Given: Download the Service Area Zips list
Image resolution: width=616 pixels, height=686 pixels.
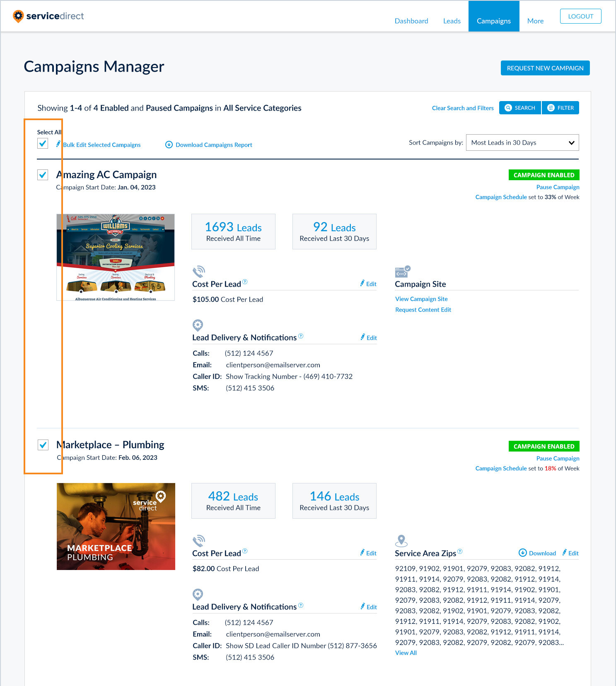Looking at the screenshot, I should [x=537, y=553].
